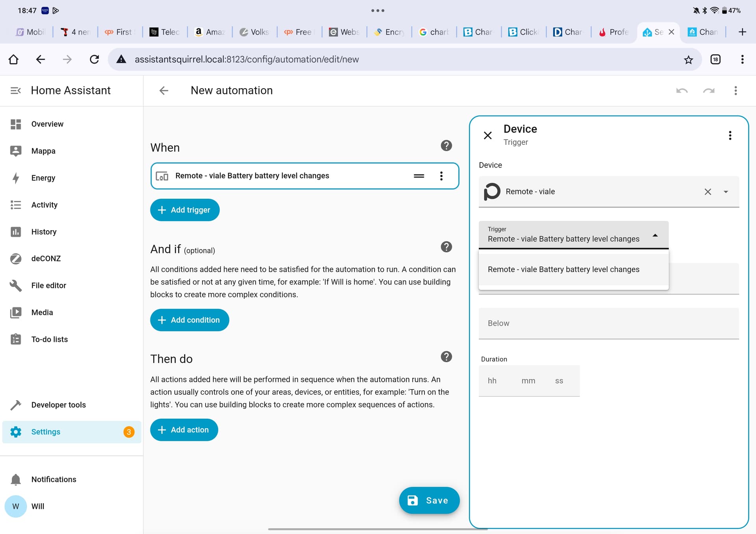756x534 pixels.
Task: Go back using the New automation arrow
Action: point(164,91)
